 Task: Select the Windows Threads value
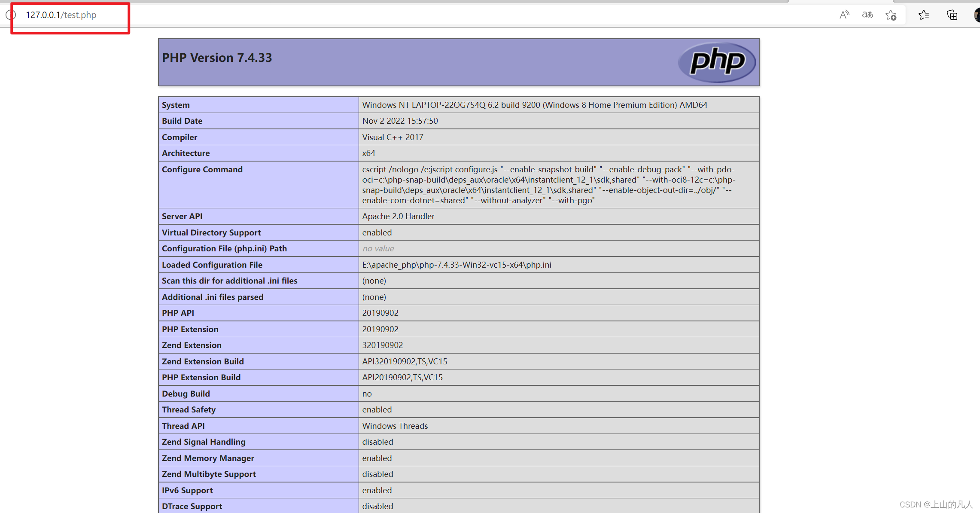point(395,426)
